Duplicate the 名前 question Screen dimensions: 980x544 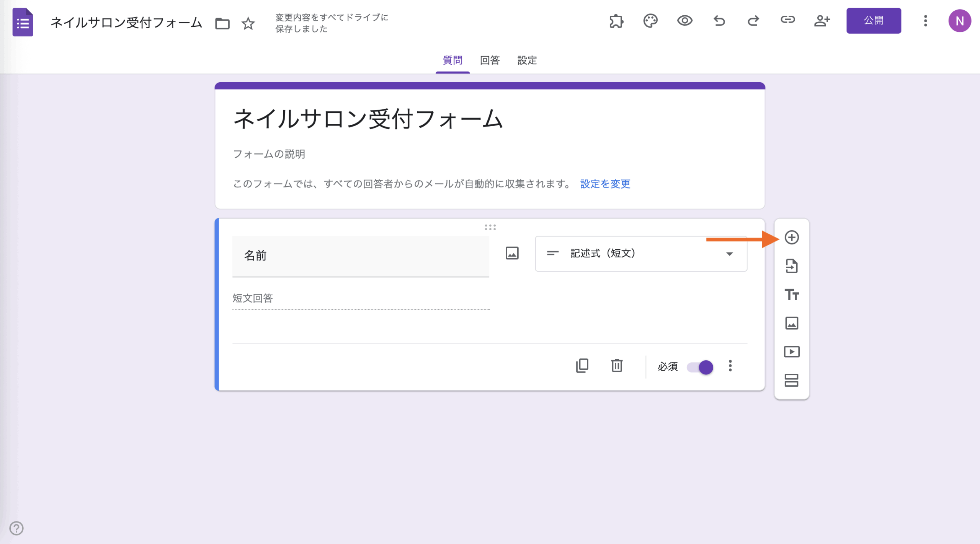coord(582,366)
